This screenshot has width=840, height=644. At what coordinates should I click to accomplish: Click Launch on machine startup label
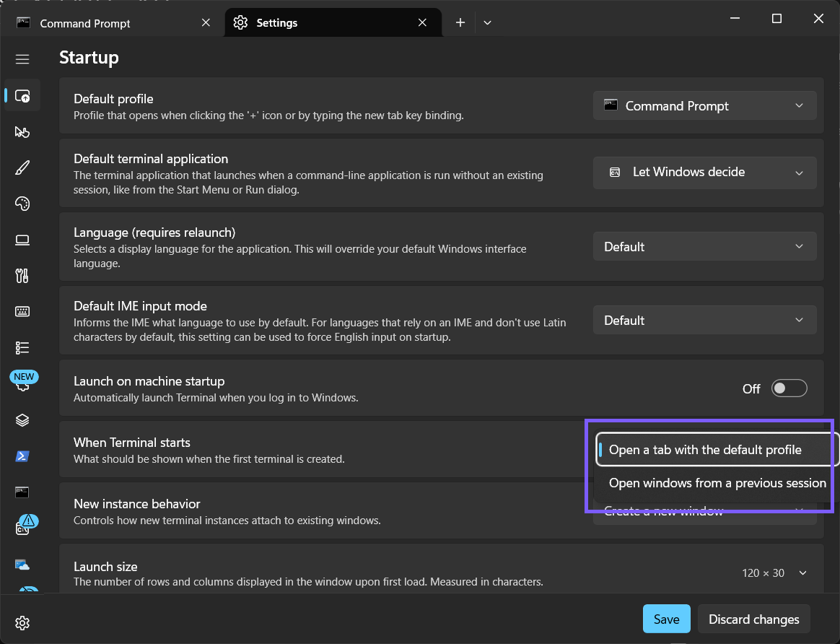(x=149, y=381)
